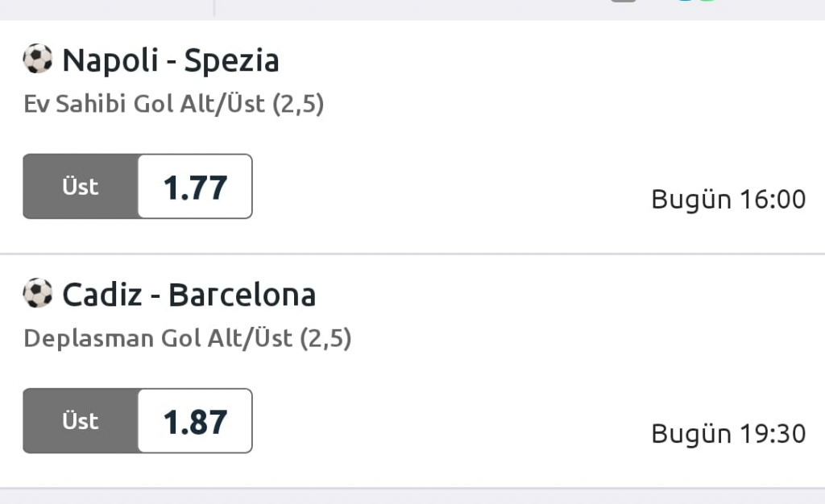Viewport: 825px width, 504px height.
Task: Click the vertical divider in top bar
Action: pyautogui.click(x=214, y=6)
